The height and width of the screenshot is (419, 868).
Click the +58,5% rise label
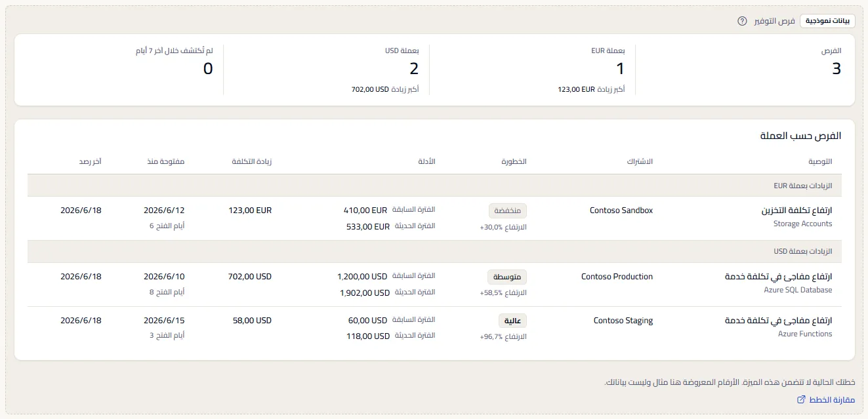pos(503,293)
